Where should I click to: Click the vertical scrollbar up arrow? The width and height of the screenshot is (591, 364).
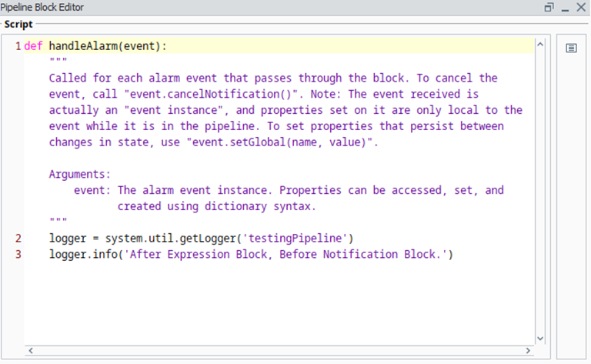pyautogui.click(x=539, y=44)
